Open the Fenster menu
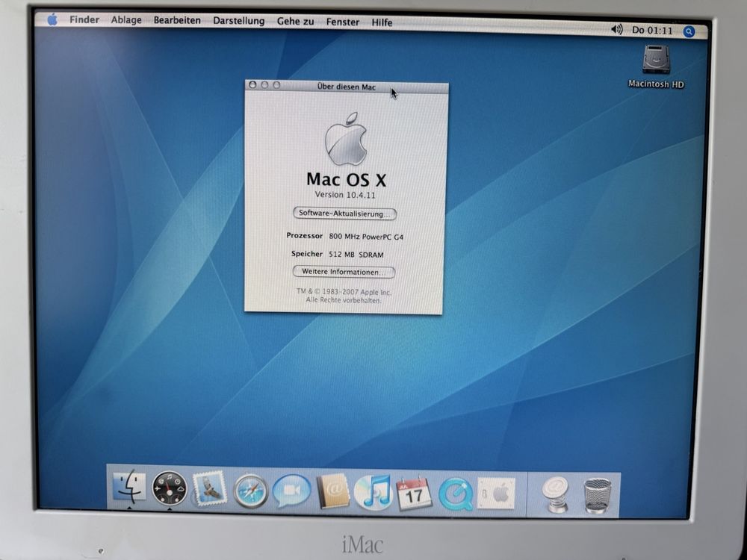Screen dimensions: 747x560 (x=343, y=22)
